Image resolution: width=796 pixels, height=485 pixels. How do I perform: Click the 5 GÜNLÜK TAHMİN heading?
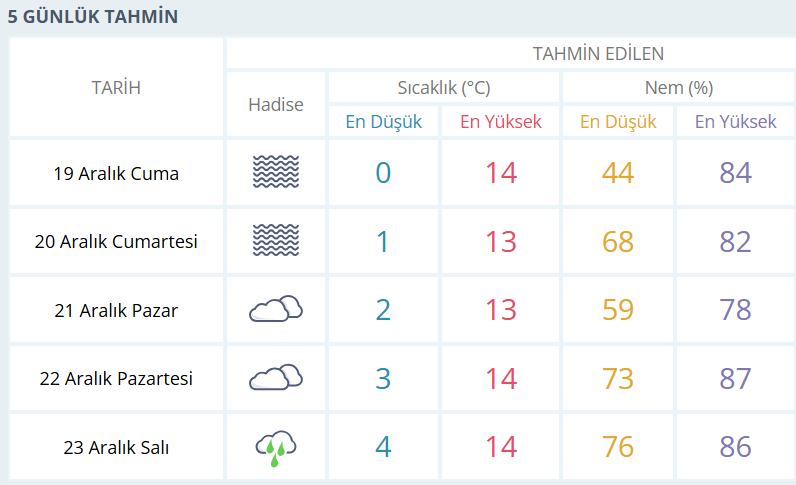[x=93, y=17]
